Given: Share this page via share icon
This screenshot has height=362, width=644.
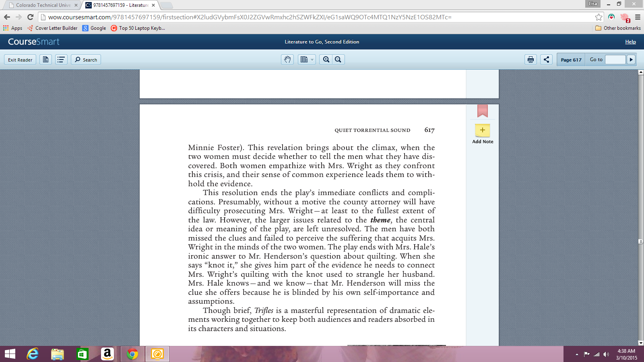Looking at the screenshot, I should [546, 60].
